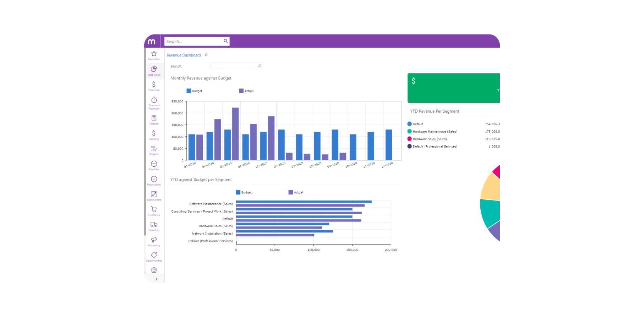644x317 pixels.
Task: Open the Marketing module
Action: coord(154,242)
